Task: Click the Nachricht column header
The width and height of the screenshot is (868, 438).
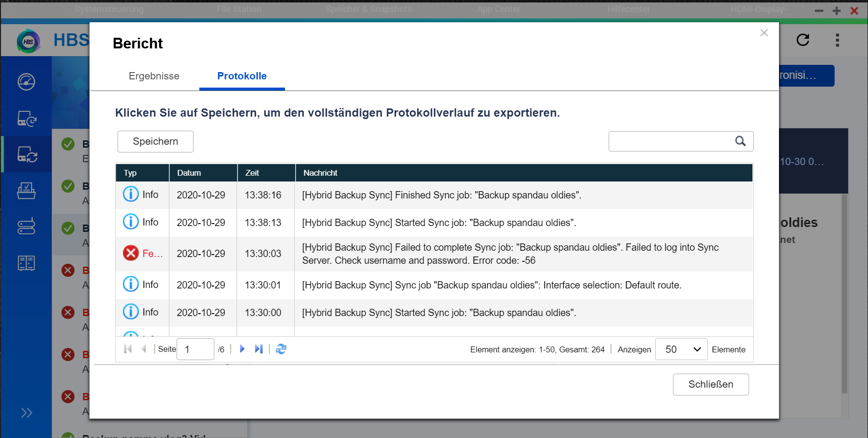Action: pos(524,173)
